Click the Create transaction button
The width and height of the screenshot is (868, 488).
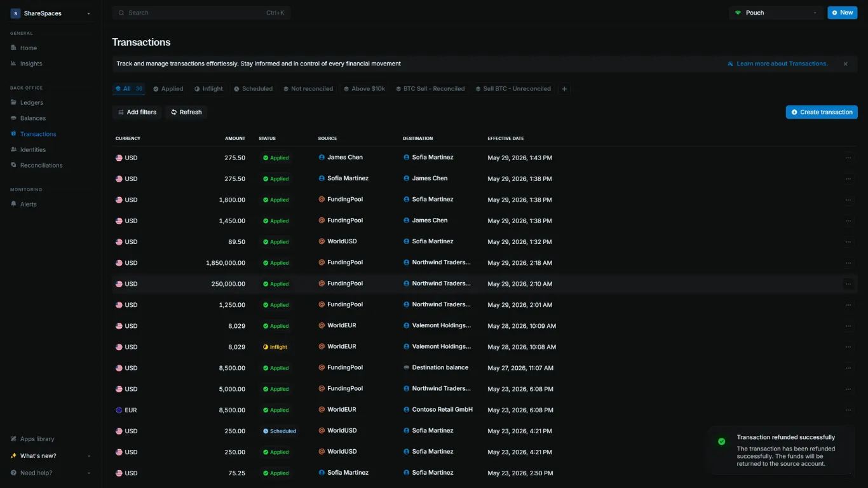(x=822, y=112)
